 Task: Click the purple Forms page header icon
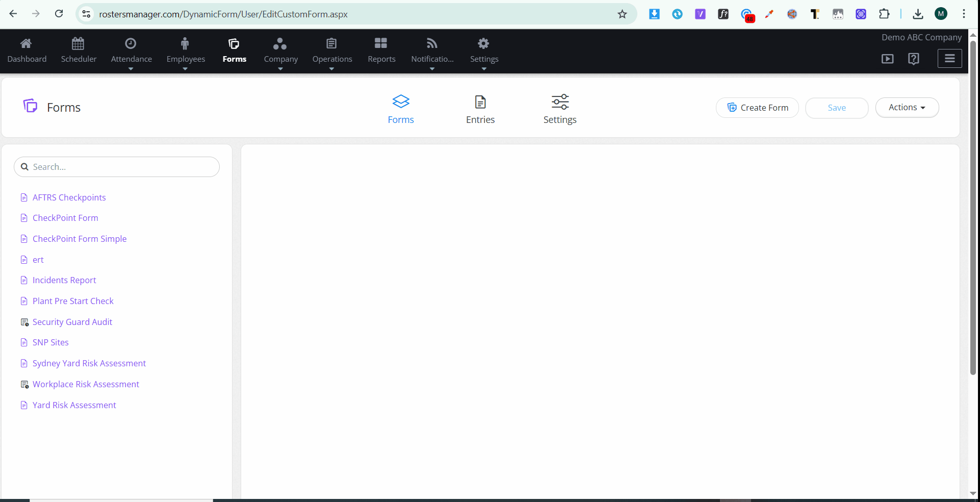(x=31, y=106)
